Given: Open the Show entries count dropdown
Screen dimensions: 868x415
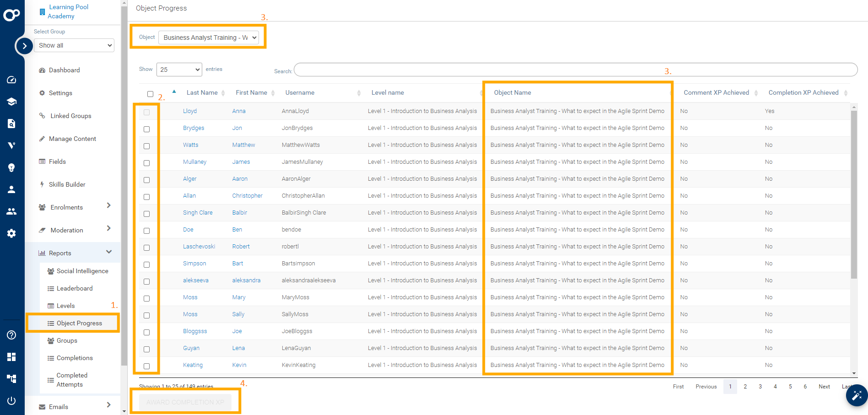Looking at the screenshot, I should coord(179,70).
